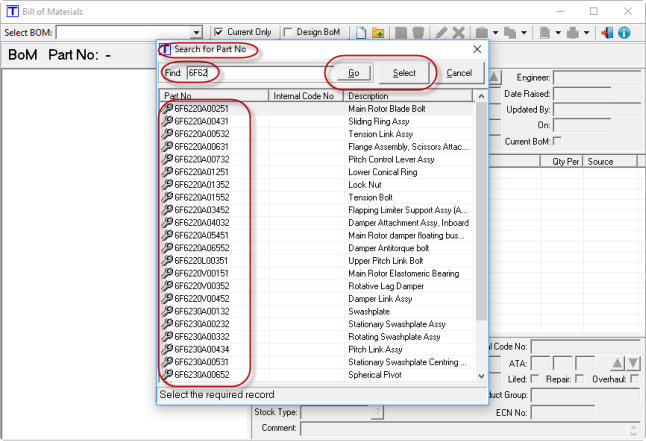Click the ATA up arrow button

(617, 363)
